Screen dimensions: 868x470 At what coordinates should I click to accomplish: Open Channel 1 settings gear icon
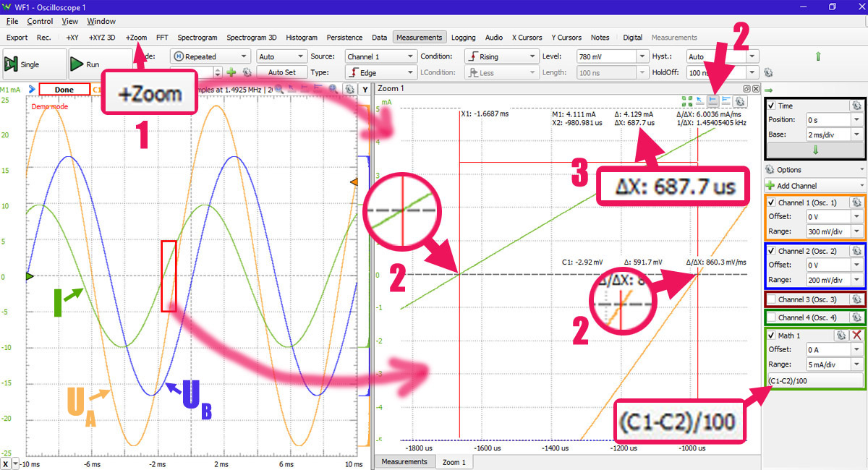point(856,202)
